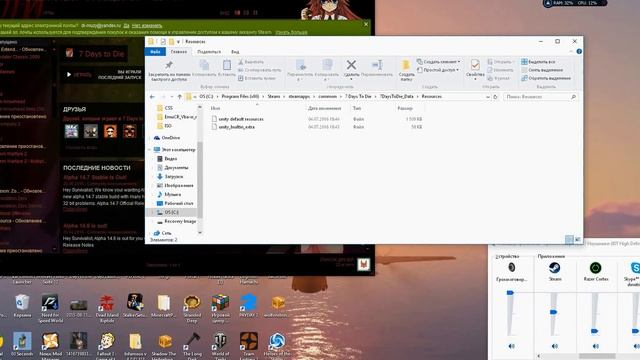Open the recent locations dropdown arrow

coord(172,97)
